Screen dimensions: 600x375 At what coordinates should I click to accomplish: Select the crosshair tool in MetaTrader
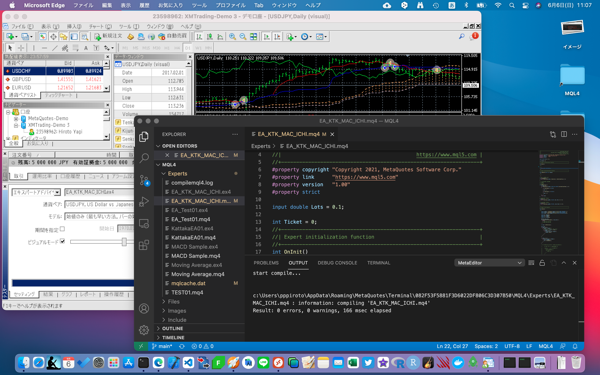21,48
